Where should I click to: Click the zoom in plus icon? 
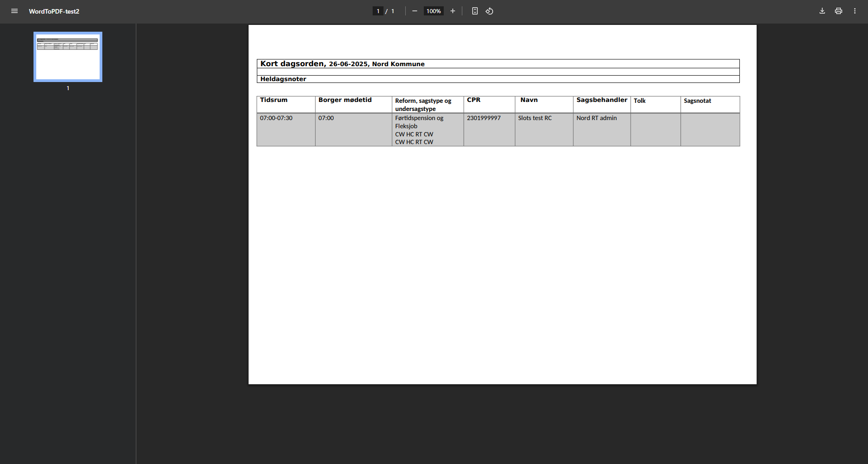pyautogui.click(x=452, y=11)
